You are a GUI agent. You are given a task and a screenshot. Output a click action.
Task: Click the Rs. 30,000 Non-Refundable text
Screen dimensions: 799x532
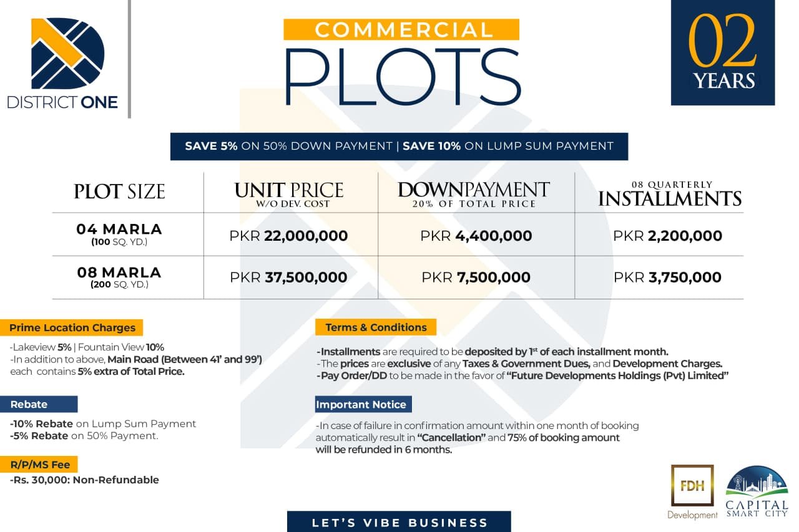85,480
